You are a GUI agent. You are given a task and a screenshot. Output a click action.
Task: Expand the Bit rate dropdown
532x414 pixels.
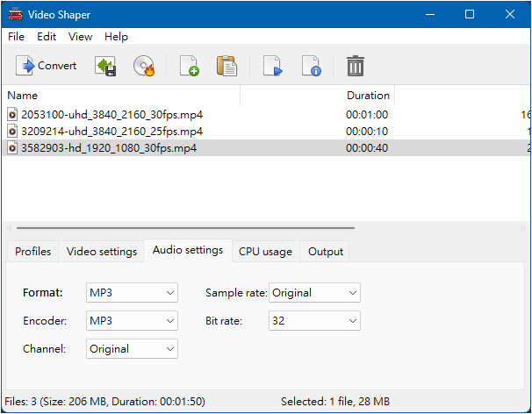(x=315, y=321)
